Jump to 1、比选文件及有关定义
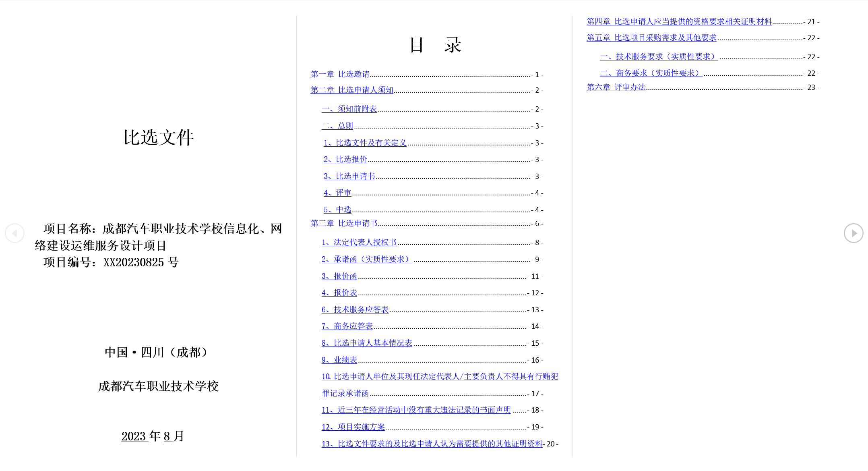This screenshot has width=868, height=471. click(x=365, y=143)
